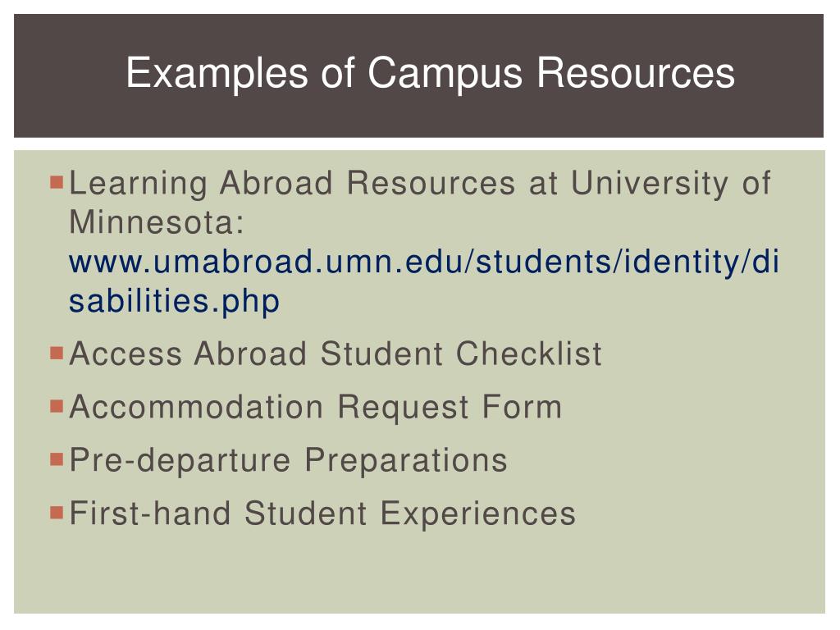Click the word Resources in the title

click(636, 73)
